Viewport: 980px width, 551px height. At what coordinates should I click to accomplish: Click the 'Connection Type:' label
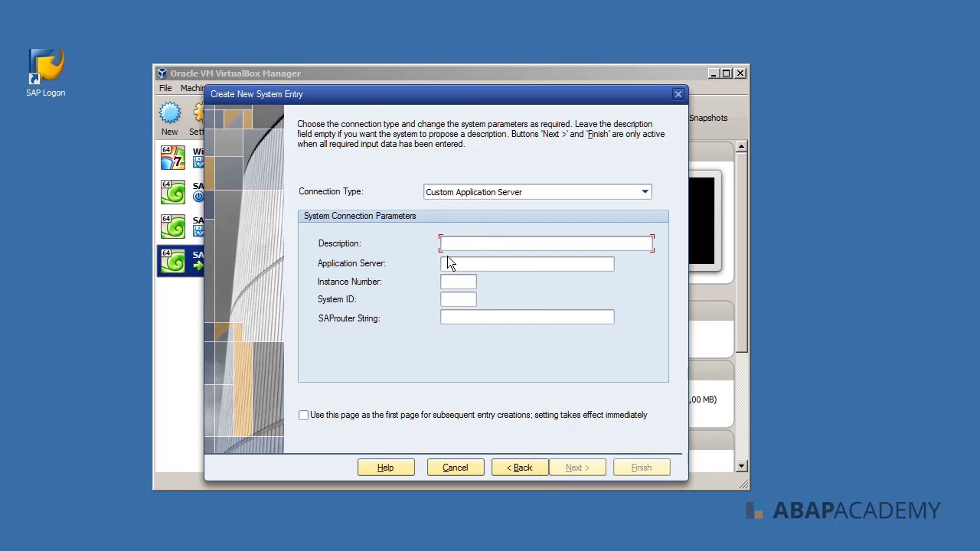pos(331,191)
